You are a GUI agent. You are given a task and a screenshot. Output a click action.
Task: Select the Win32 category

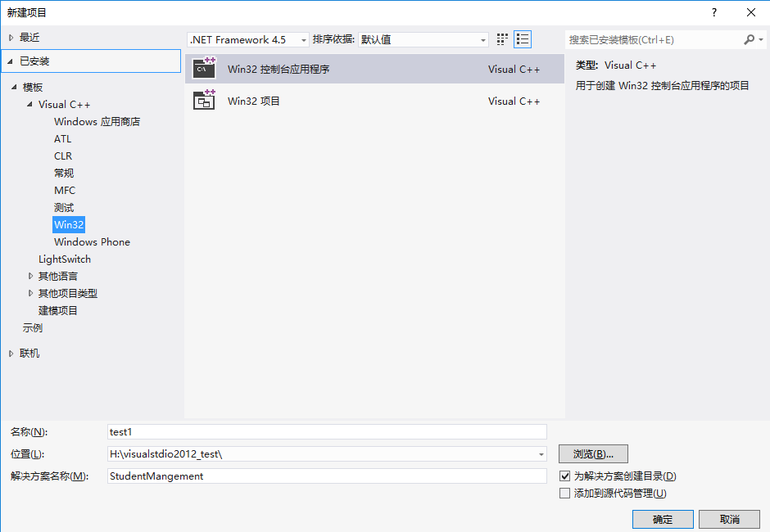69,225
